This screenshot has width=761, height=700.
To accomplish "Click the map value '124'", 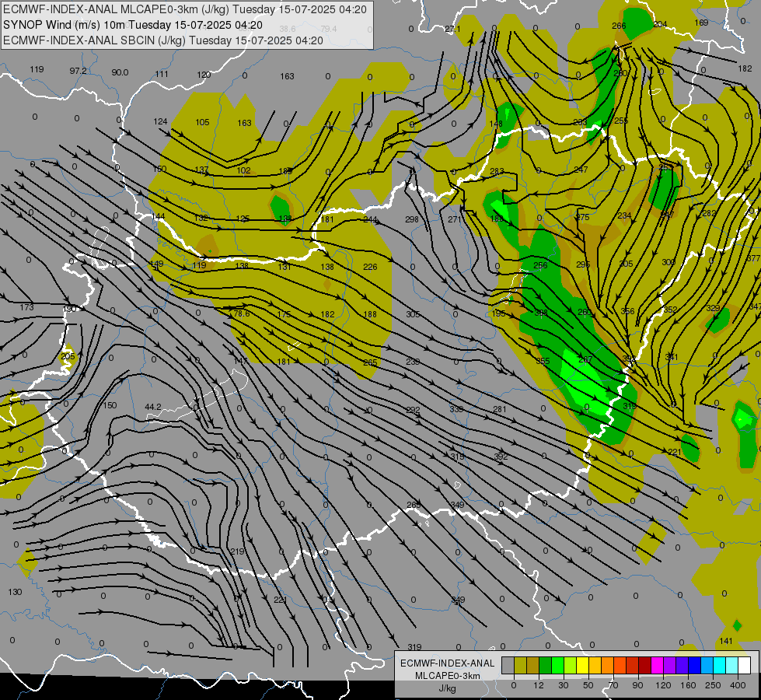I will [x=160, y=121].
